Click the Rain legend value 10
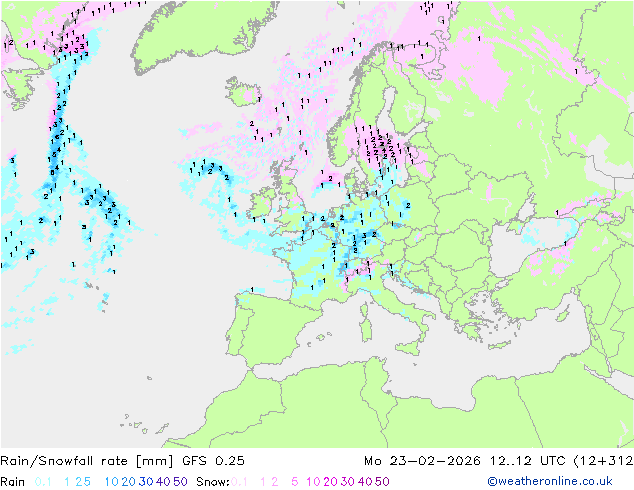634x490 pixels. (x=111, y=482)
